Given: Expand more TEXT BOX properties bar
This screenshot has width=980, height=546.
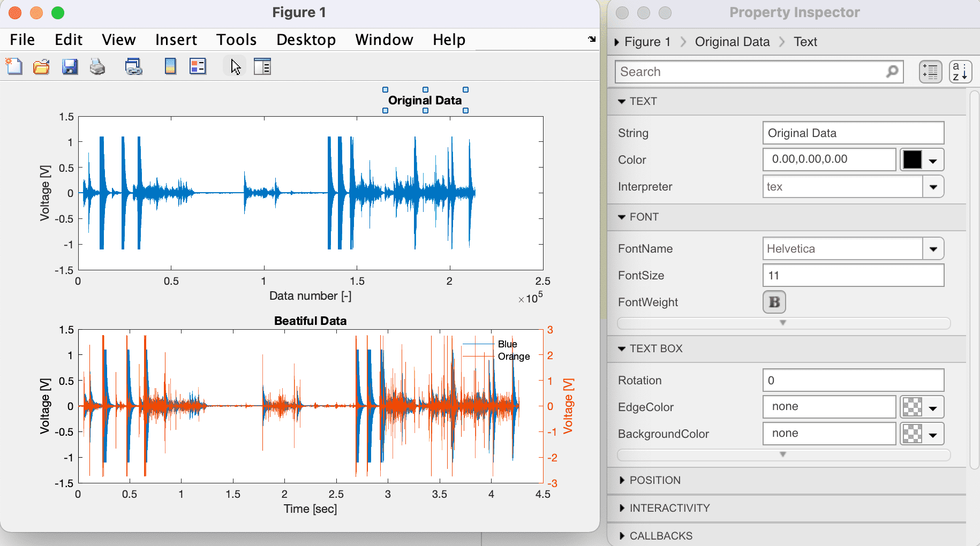Looking at the screenshot, I should pyautogui.click(x=783, y=455).
